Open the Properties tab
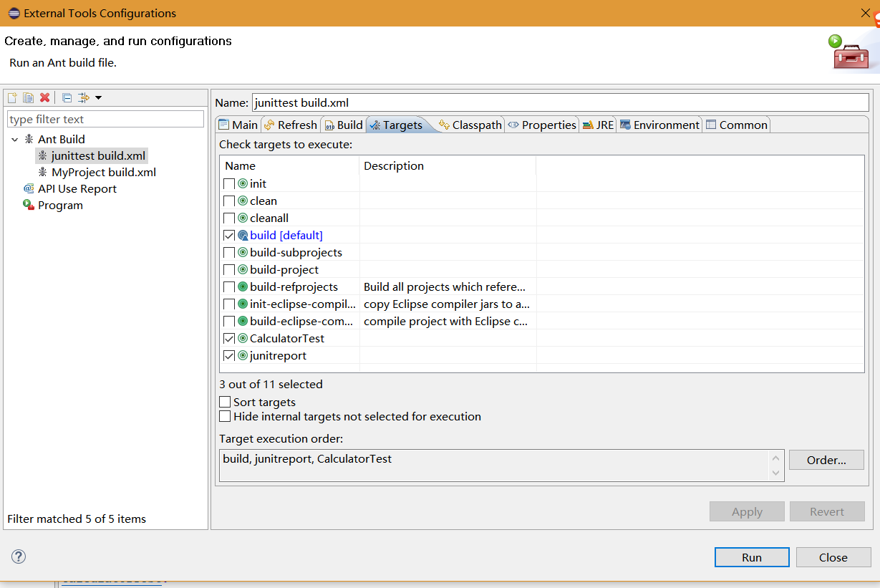 point(542,125)
